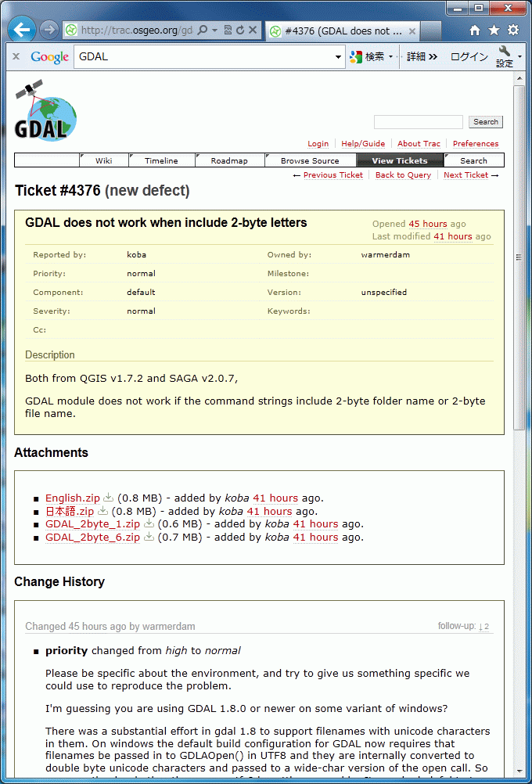Download English.zip via download icon
The width and height of the screenshot is (532, 784).
[109, 498]
